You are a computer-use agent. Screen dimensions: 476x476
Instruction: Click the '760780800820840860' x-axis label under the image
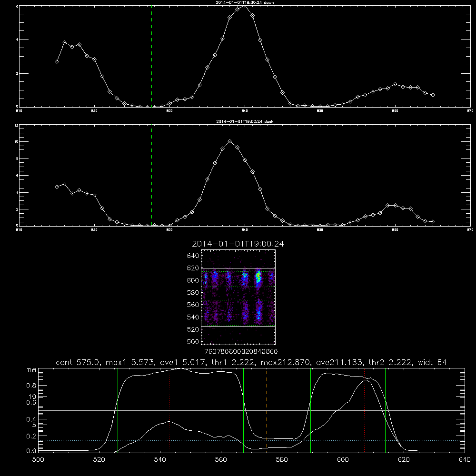241,351
